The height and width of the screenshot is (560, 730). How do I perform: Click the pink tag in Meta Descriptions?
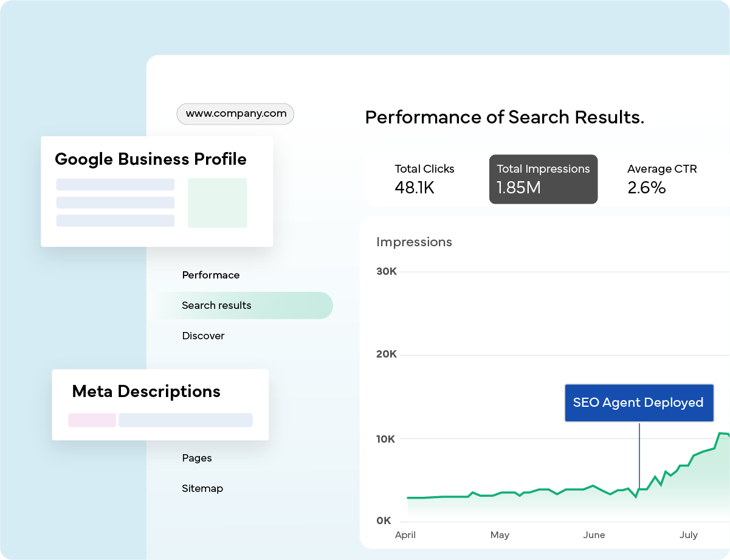pos(92,420)
